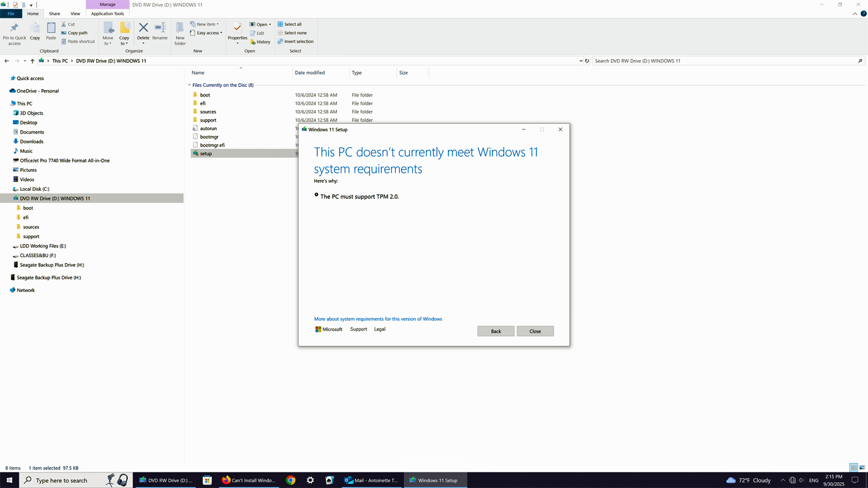
Task: Click the Refresh address bar button
Action: 587,61
